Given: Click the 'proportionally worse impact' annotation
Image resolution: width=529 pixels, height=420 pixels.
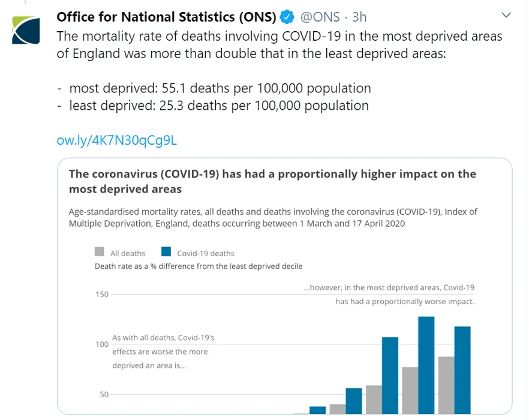Looking at the screenshot, I should point(405,301).
